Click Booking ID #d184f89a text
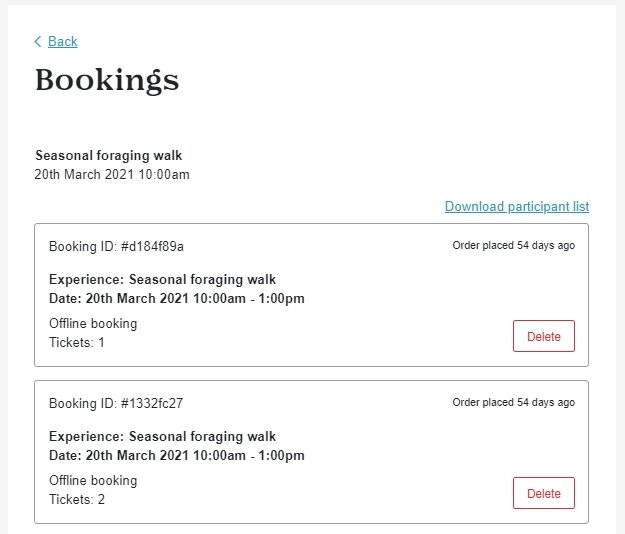Image resolution: width=625 pixels, height=534 pixels. [x=116, y=246]
